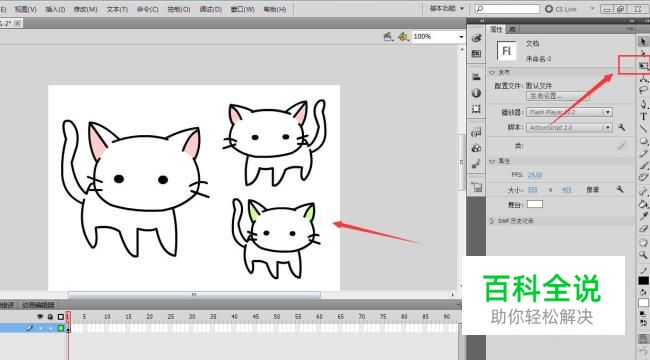The height and width of the screenshot is (360, 650).
Task: Select the Free Transform tool
Action: click(643, 66)
